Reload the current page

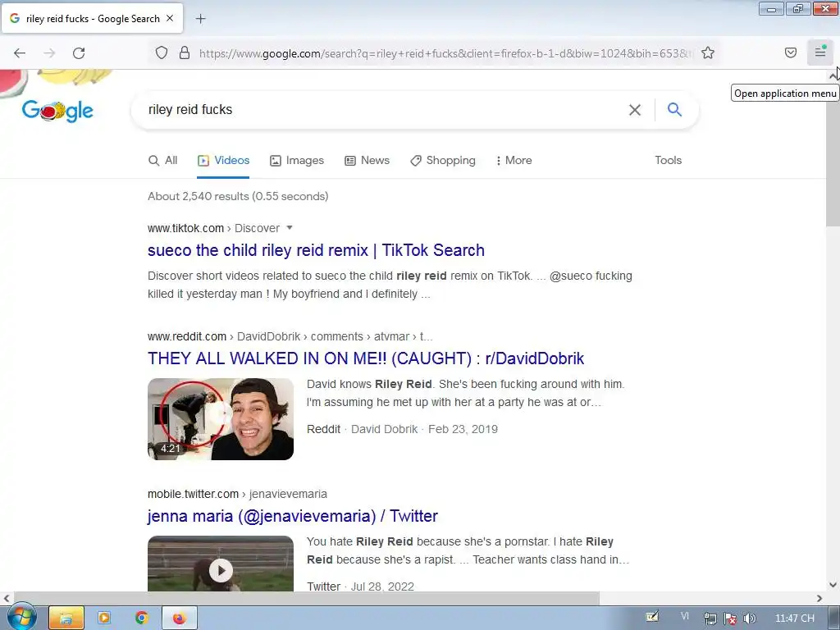pos(79,53)
